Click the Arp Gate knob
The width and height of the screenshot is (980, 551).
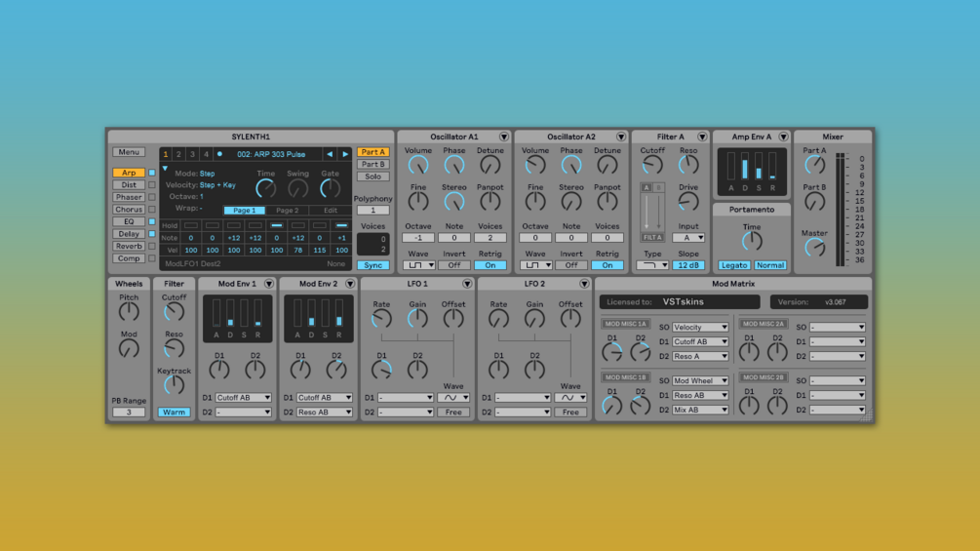click(330, 188)
